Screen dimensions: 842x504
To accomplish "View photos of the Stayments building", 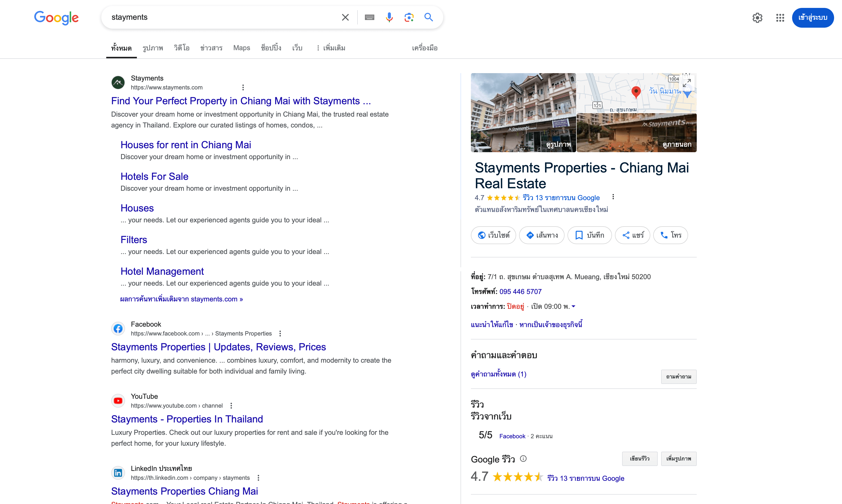I will tap(523, 112).
